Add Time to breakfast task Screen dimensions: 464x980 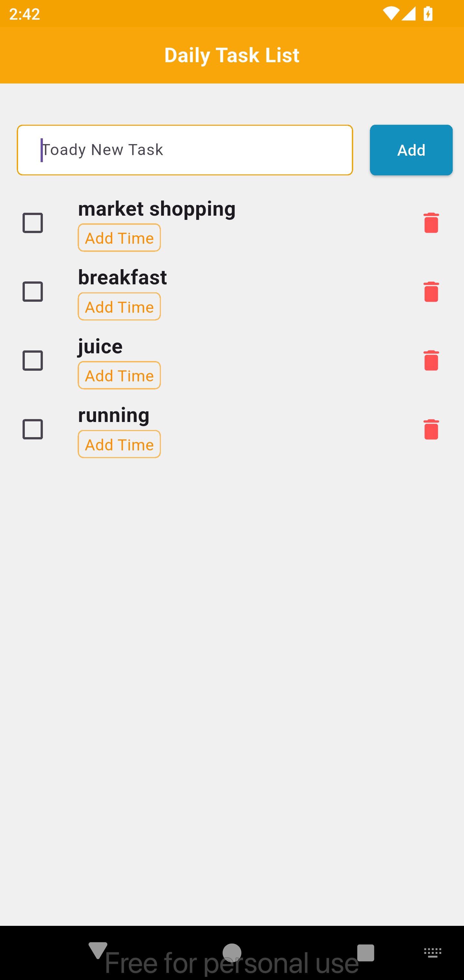tap(119, 307)
